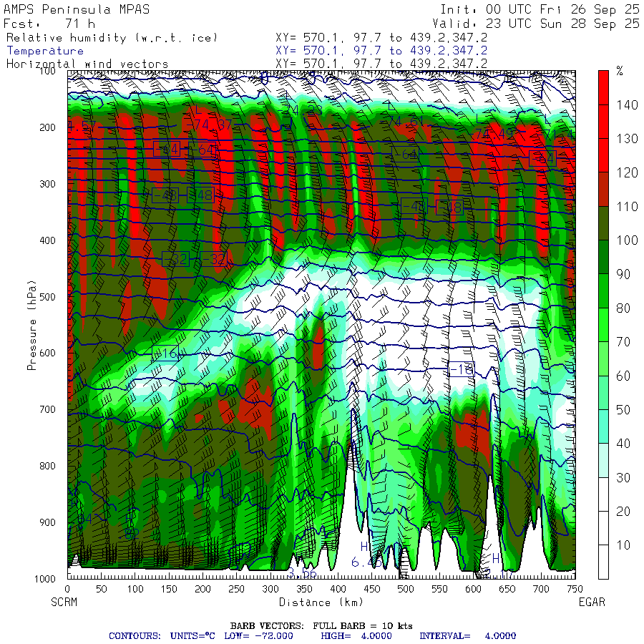
Task: Click the '250' tick on the distance axis
Action: (237, 589)
